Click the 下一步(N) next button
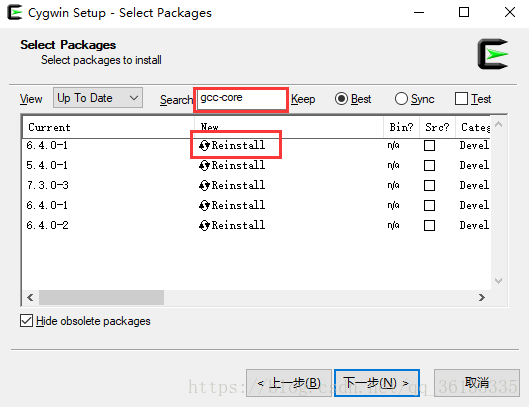The height and width of the screenshot is (407, 529). click(x=377, y=383)
